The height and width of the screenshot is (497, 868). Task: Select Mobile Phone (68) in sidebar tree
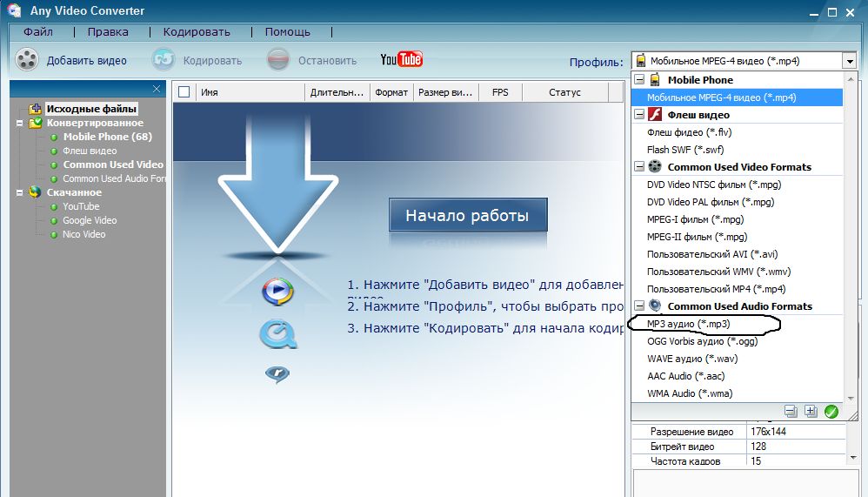(107, 137)
